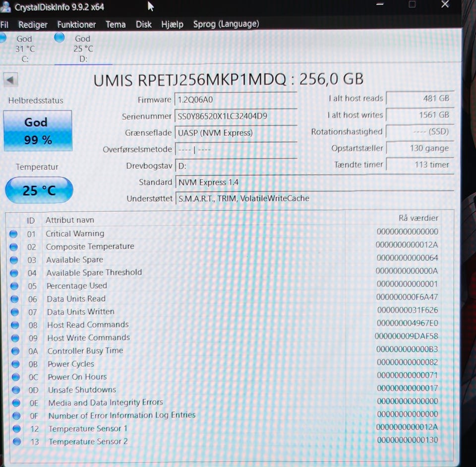The width and height of the screenshot is (476, 467).
Task: Open the Fil menu
Action: click(4, 24)
